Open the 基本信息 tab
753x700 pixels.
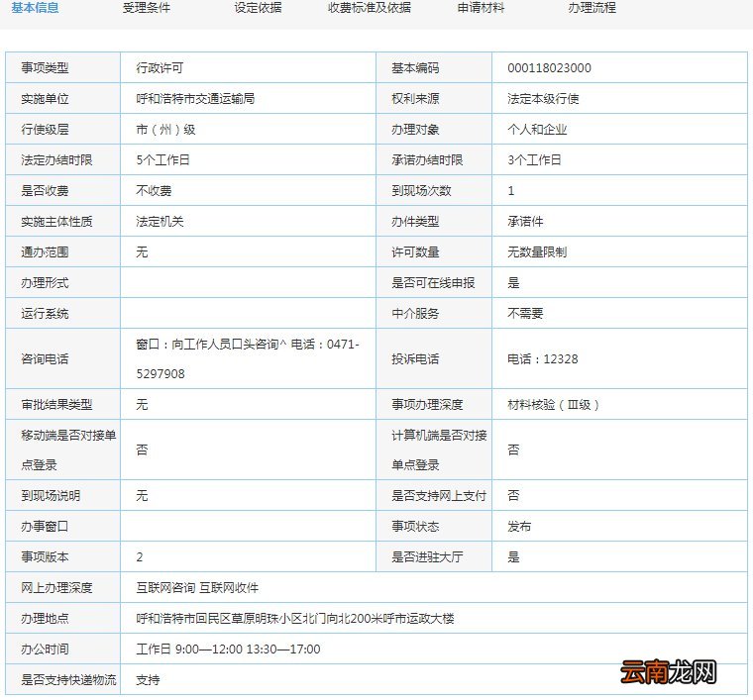click(x=35, y=8)
